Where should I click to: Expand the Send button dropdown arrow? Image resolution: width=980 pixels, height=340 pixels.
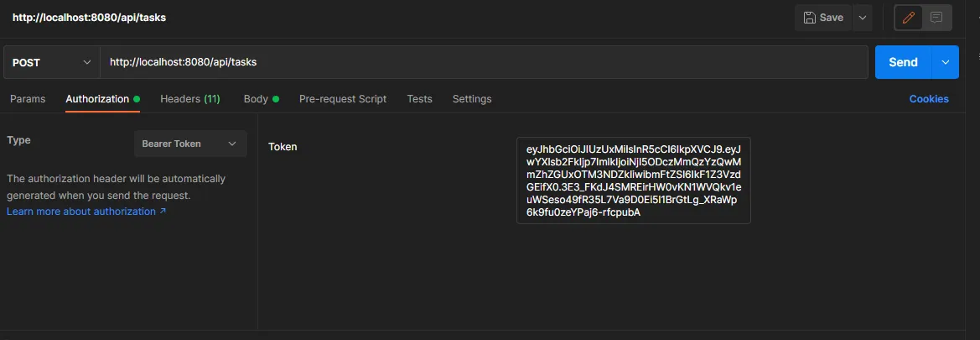click(946, 62)
